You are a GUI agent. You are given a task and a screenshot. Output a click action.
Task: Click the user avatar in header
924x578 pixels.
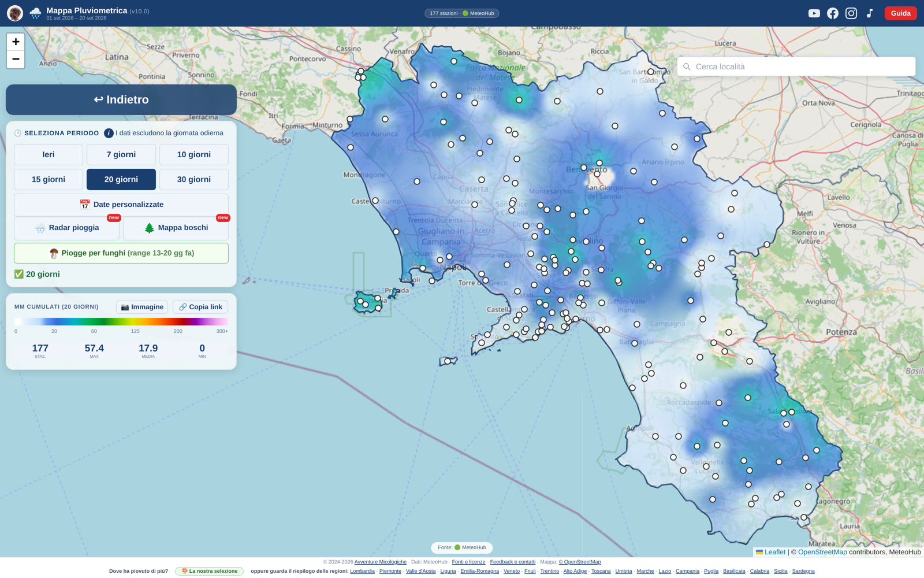coord(15,13)
